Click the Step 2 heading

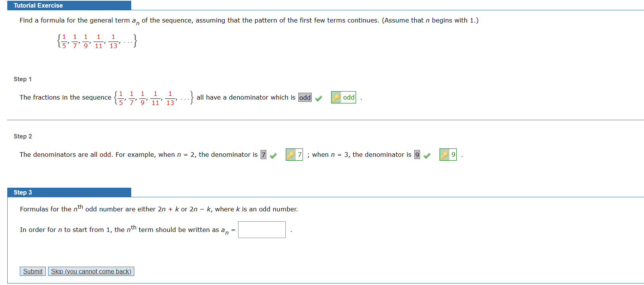click(22, 136)
